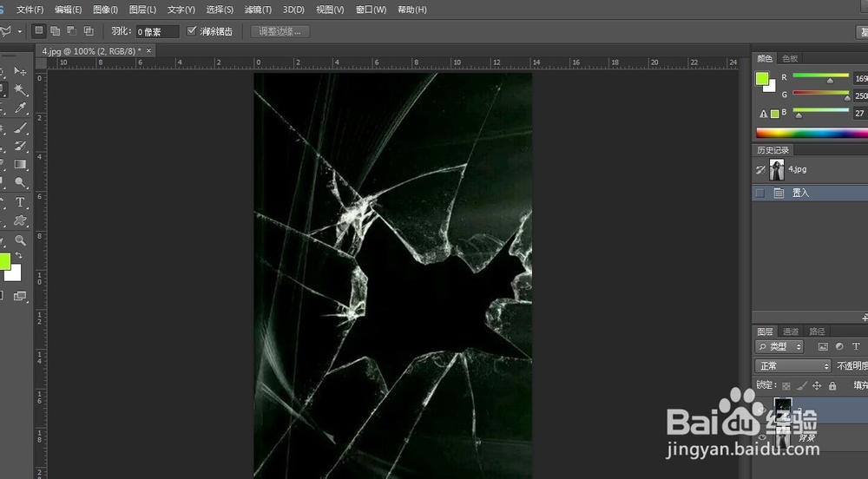The image size is (868, 479).
Task: Choose New Selection mode in options bar
Action: (38, 30)
